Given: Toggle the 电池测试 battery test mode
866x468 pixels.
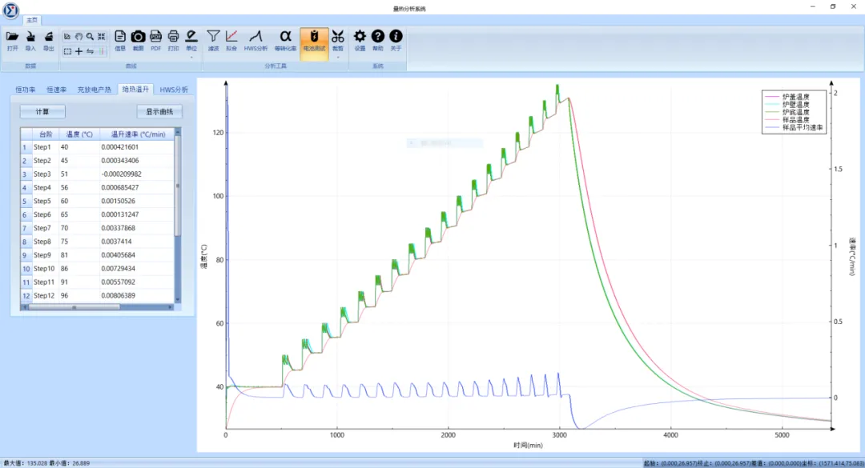Looking at the screenshot, I should point(314,39).
